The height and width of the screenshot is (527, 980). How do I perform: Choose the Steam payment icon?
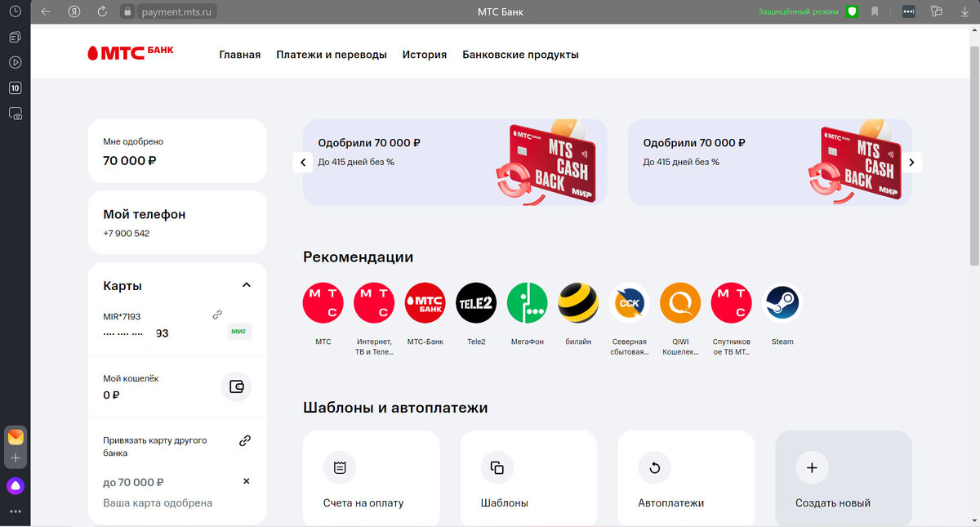tap(782, 303)
